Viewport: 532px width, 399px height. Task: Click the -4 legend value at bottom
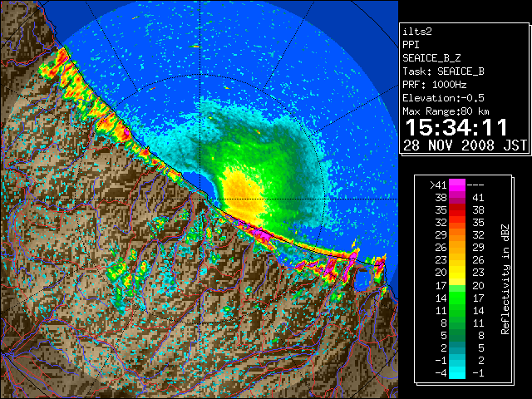click(441, 373)
